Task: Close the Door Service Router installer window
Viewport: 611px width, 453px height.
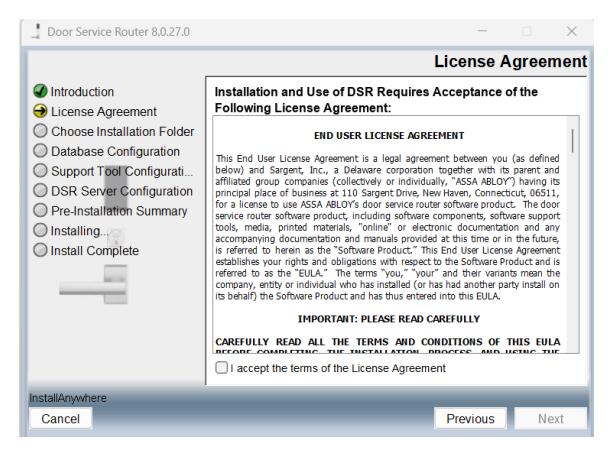Action: click(572, 31)
